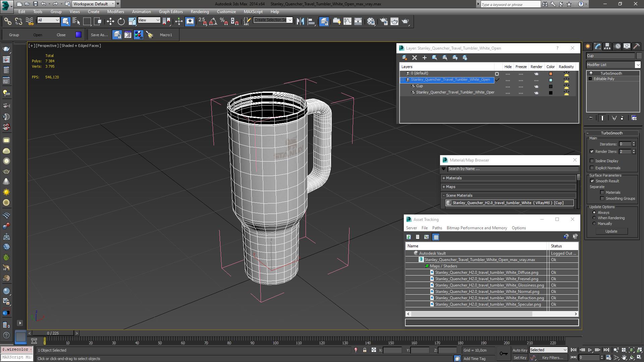The height and width of the screenshot is (362, 644).
Task: Click the blue swatch beside Close button
Action: click(x=78, y=35)
